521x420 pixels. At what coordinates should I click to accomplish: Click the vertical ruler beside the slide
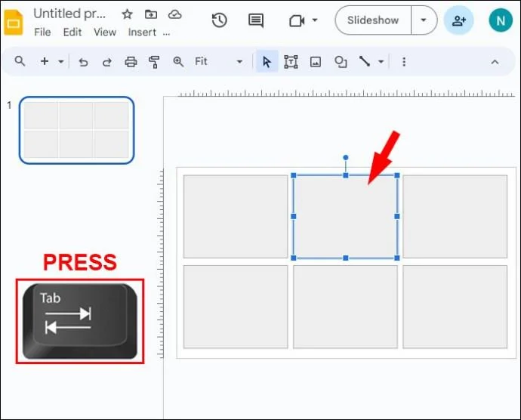pyautogui.click(x=160, y=264)
